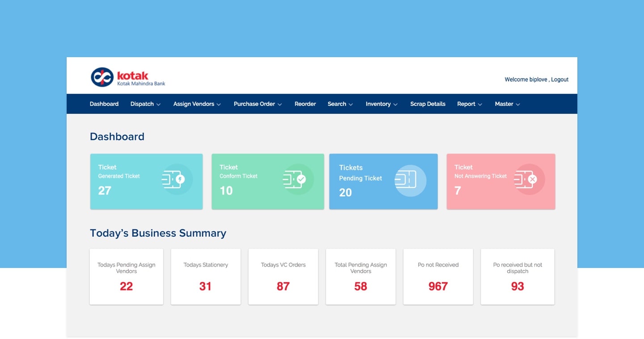
Task: Click the Today's Business Summary heading
Action: [x=158, y=233]
